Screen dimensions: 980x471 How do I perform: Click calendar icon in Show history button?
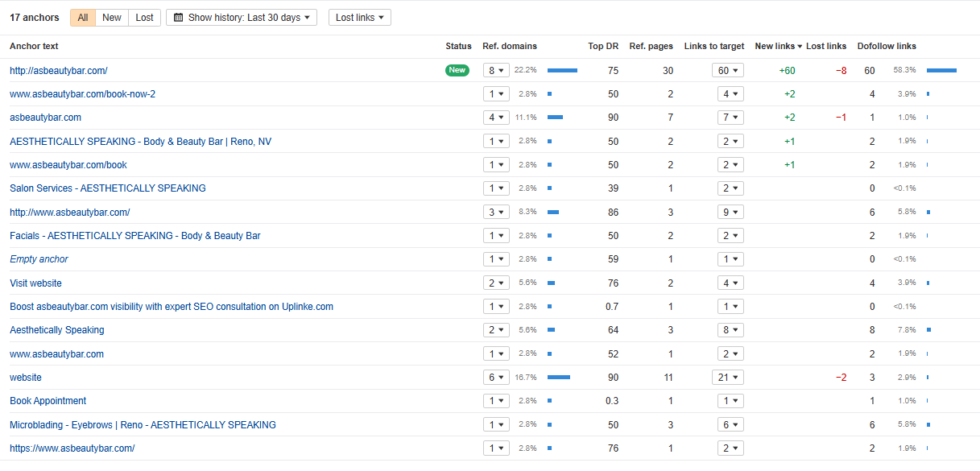click(179, 18)
